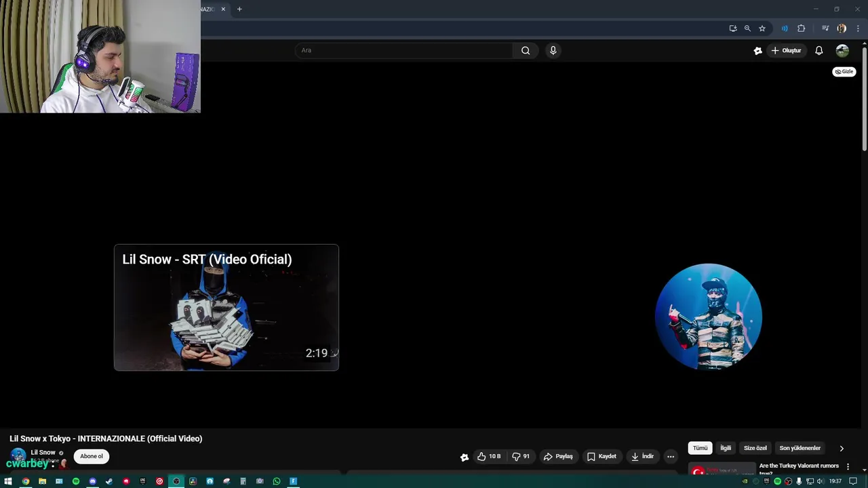
Task: Open WhatsApp from the taskbar
Action: [x=277, y=481]
